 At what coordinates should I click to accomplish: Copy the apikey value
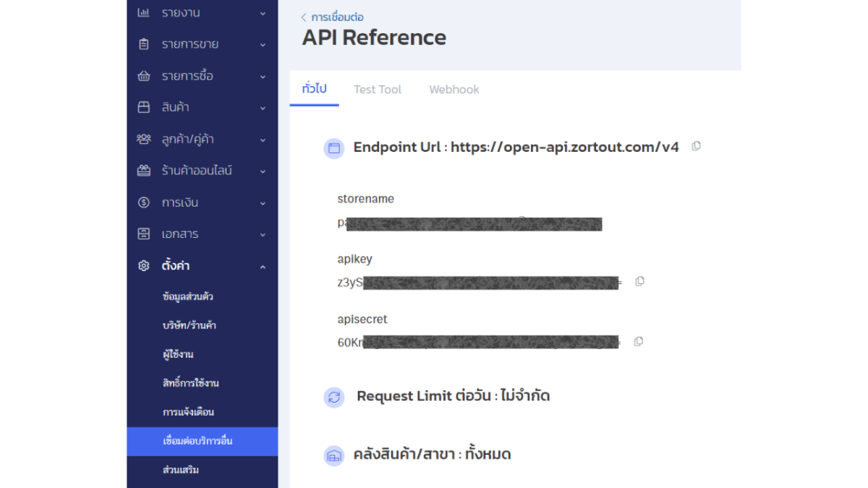point(639,281)
